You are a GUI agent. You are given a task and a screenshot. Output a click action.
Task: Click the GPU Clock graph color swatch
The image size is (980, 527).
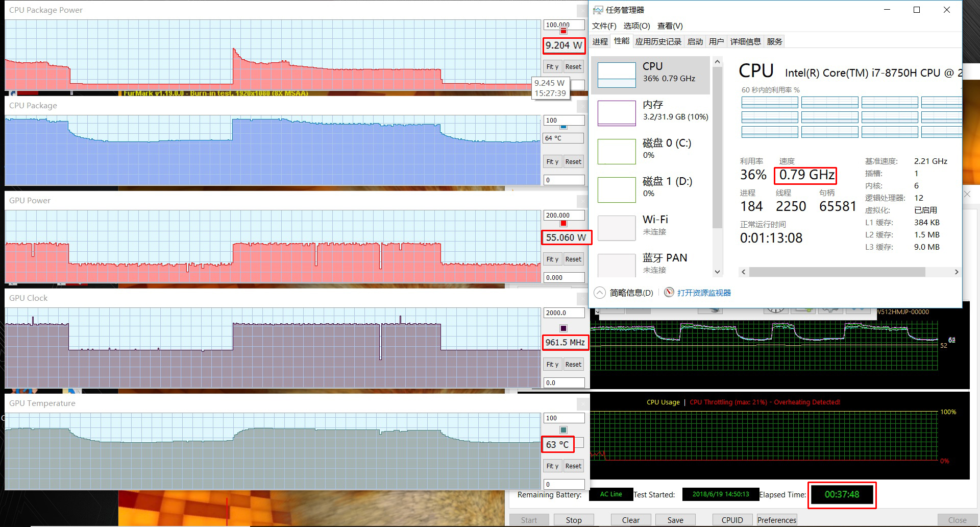click(563, 328)
